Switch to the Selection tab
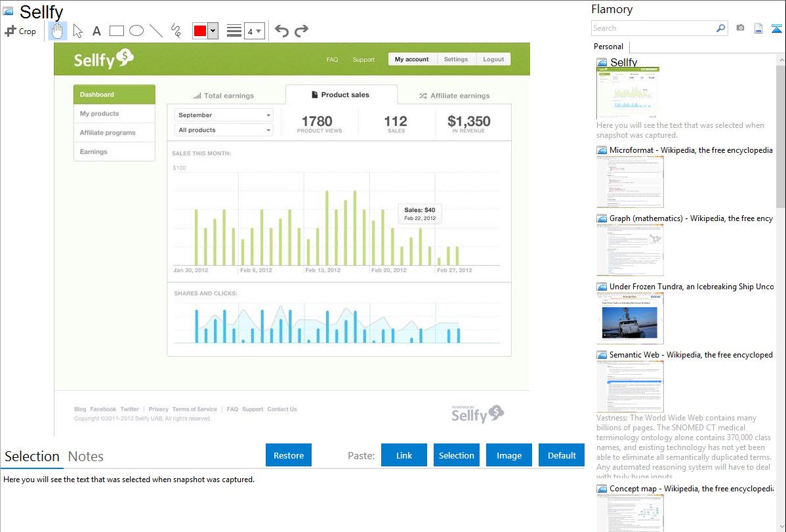This screenshot has height=532, width=786. 32,457
